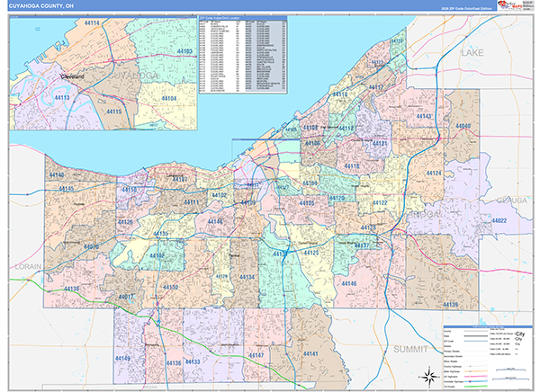This screenshot has width=540, height=392.
Task: Select ZIP code 44128 region
Action: tap(368, 227)
